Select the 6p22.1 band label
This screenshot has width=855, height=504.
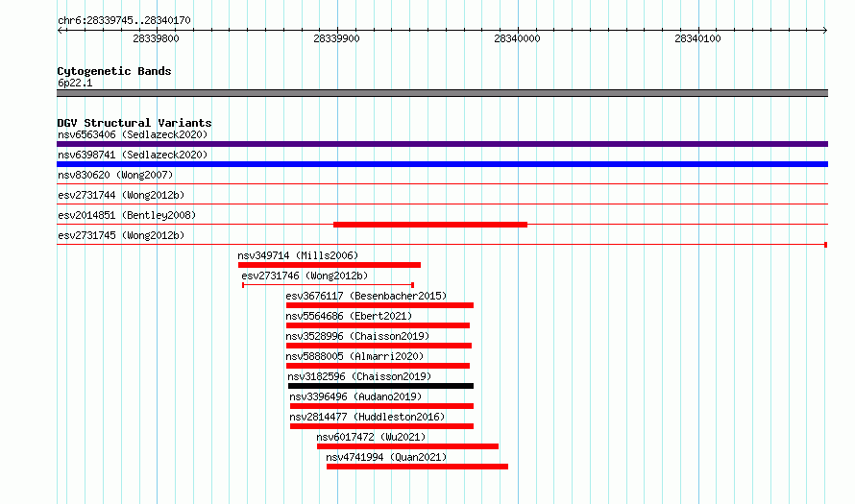(x=75, y=83)
